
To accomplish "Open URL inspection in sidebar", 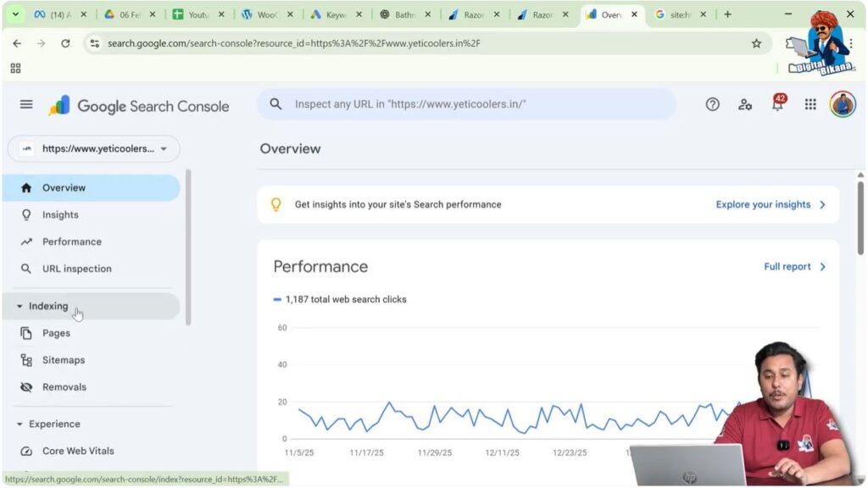I will coord(92,269).
